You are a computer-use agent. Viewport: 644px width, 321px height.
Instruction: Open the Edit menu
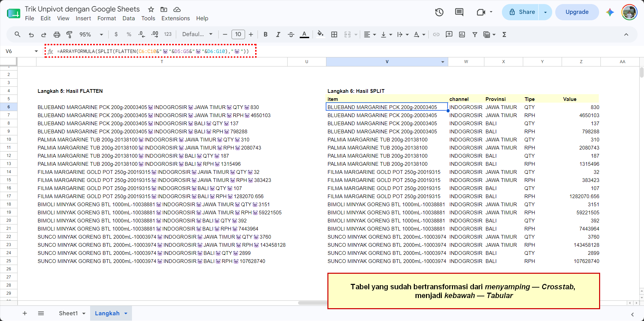[x=46, y=18]
